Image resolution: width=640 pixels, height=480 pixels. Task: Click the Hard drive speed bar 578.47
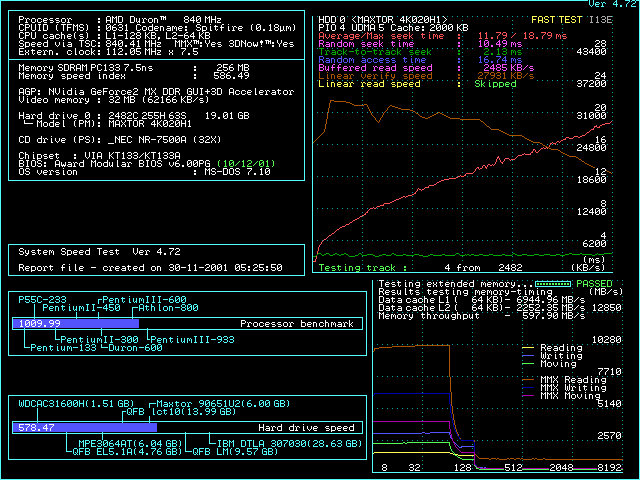pos(85,427)
